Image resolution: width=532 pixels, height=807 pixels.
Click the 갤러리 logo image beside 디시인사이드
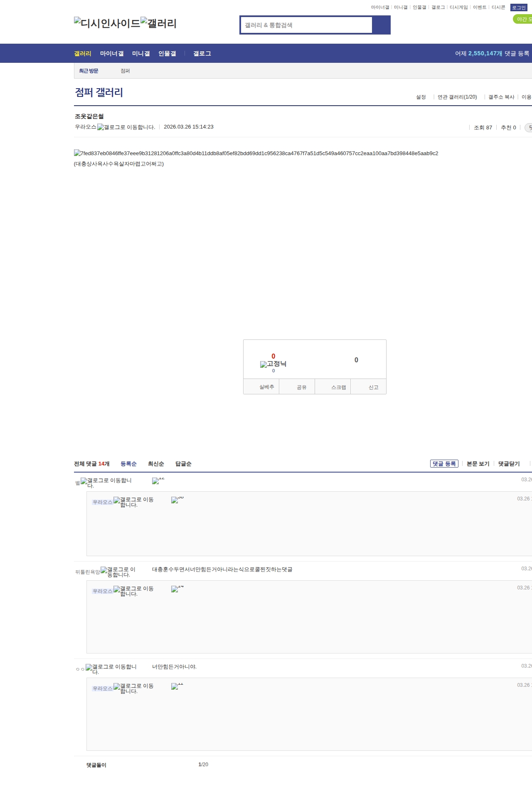tap(158, 23)
